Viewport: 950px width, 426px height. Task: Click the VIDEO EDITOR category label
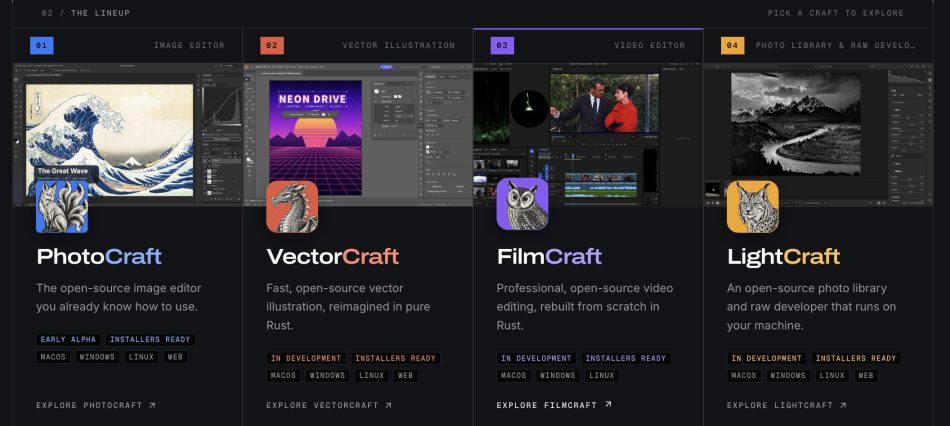point(650,45)
